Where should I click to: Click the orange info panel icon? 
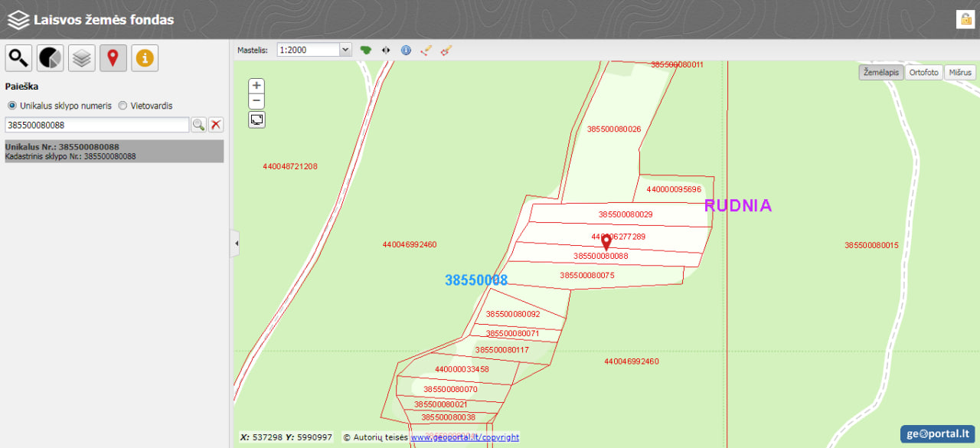point(145,58)
